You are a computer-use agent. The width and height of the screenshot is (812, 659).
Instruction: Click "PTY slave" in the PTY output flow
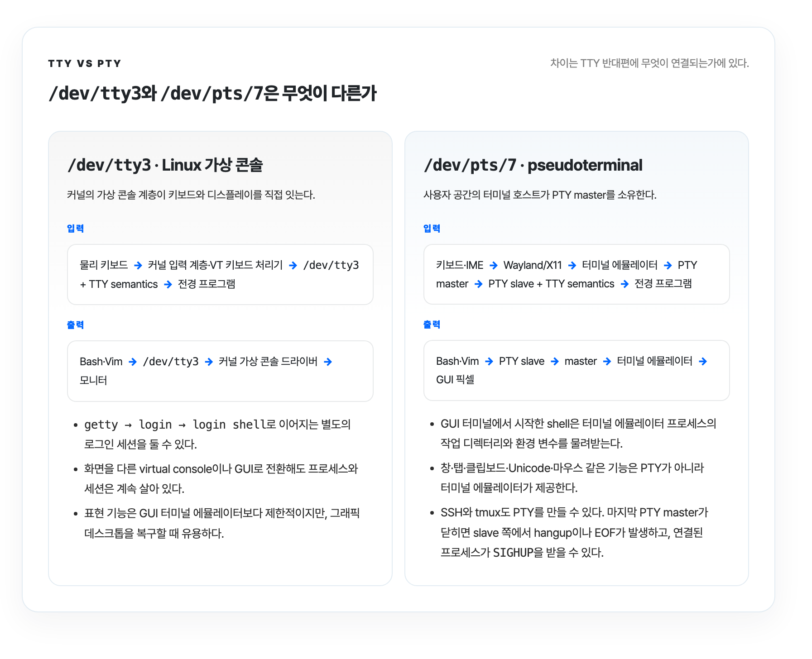[522, 361]
